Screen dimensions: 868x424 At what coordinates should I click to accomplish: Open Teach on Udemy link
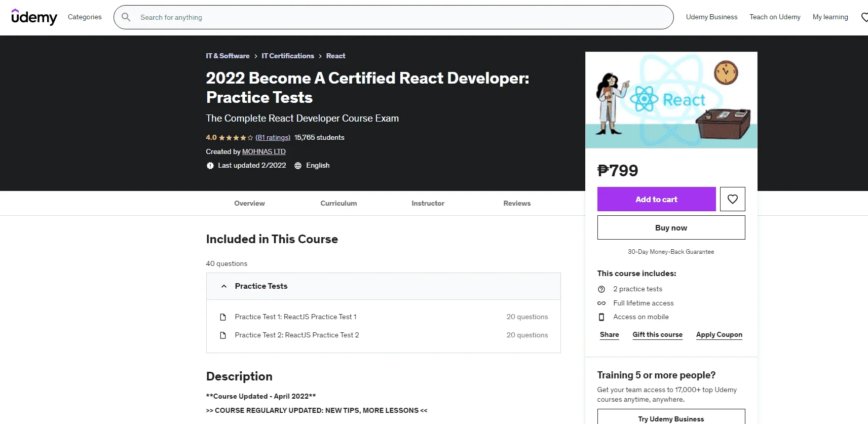tap(775, 17)
